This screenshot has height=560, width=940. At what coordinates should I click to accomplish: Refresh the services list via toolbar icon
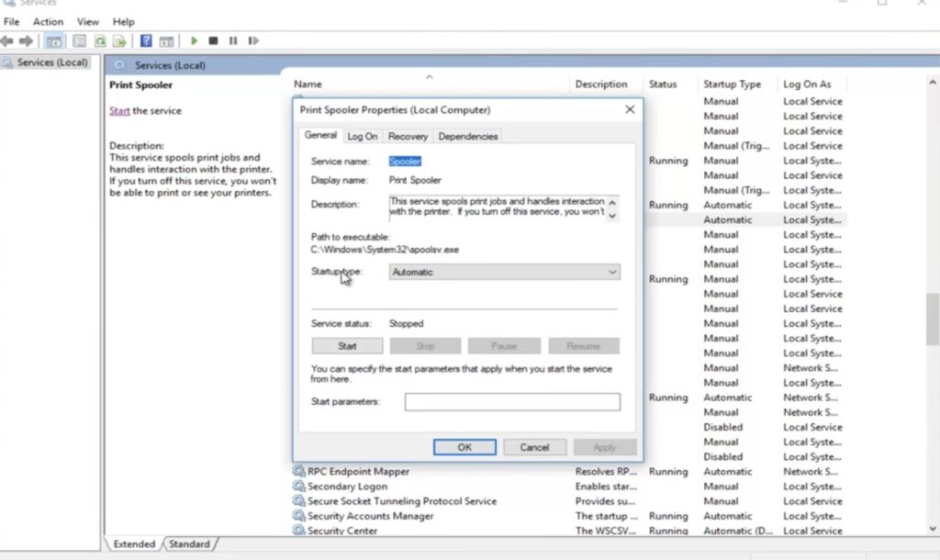(x=99, y=40)
